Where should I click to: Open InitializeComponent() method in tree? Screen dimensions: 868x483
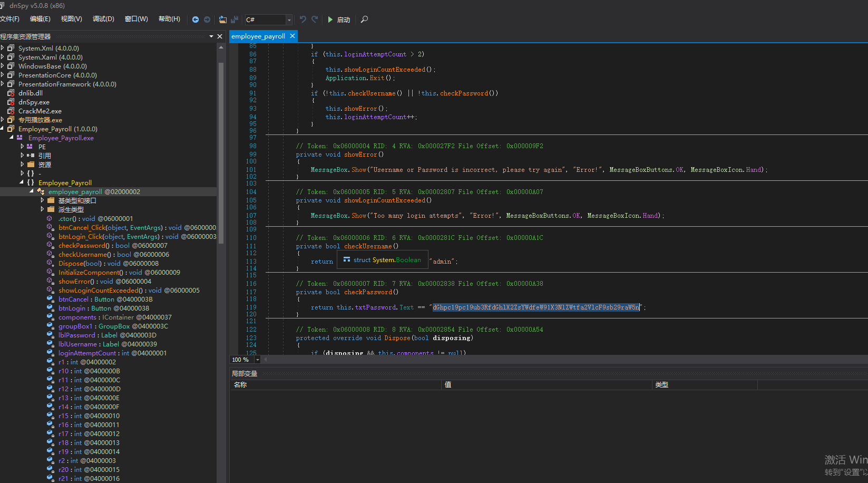coord(119,272)
